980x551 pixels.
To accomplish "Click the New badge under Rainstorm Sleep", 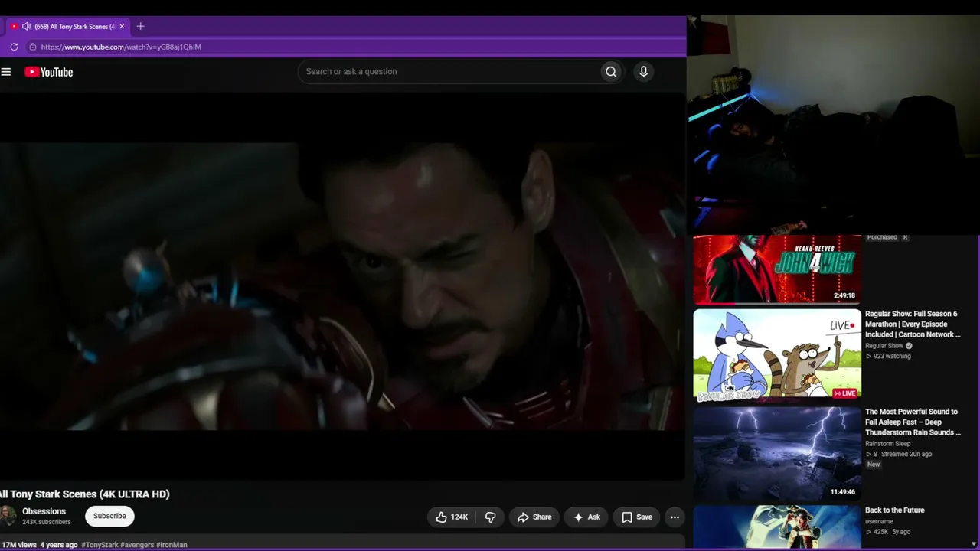I will click(874, 465).
